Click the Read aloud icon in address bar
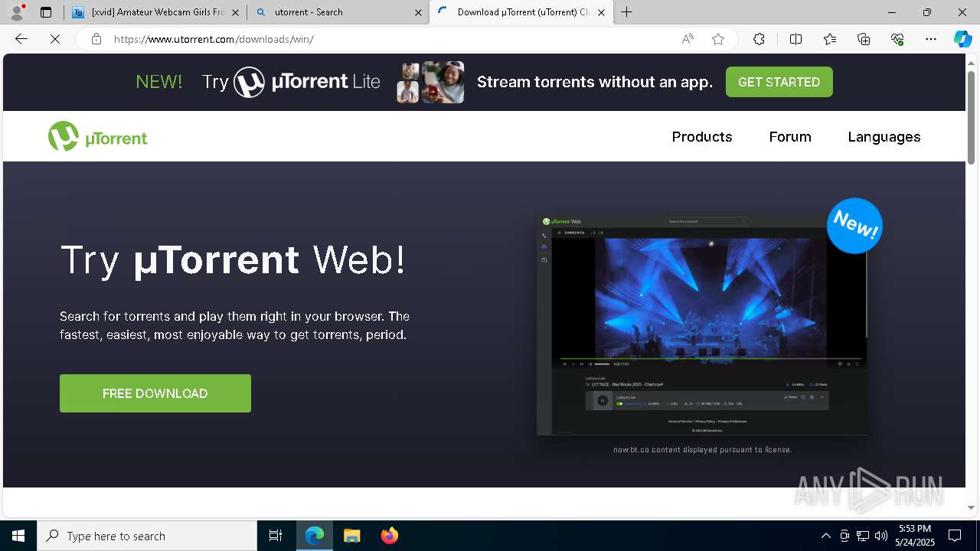The height and width of the screenshot is (551, 980). (x=688, y=39)
